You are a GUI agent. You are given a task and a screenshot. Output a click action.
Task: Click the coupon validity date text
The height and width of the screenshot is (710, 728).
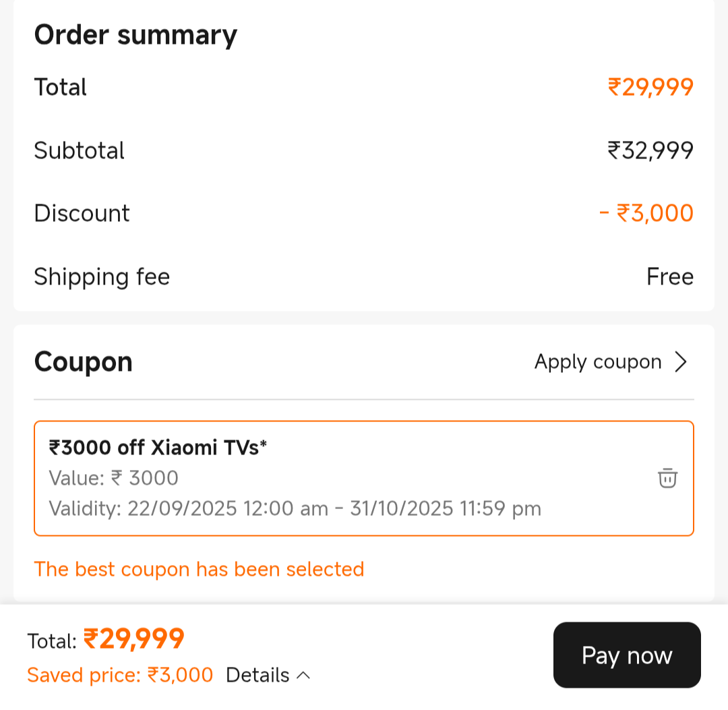[295, 508]
